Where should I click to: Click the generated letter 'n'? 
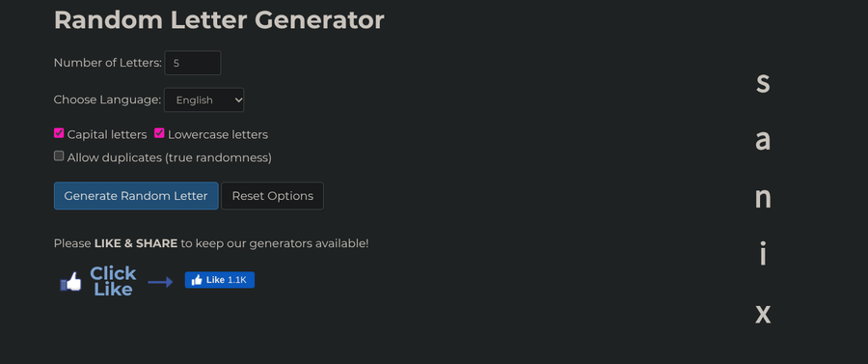tap(763, 198)
